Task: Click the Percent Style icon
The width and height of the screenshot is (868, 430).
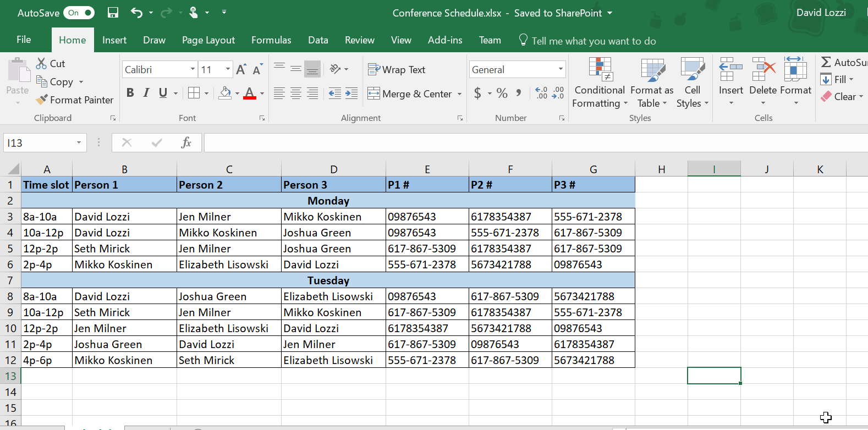Action: point(502,93)
